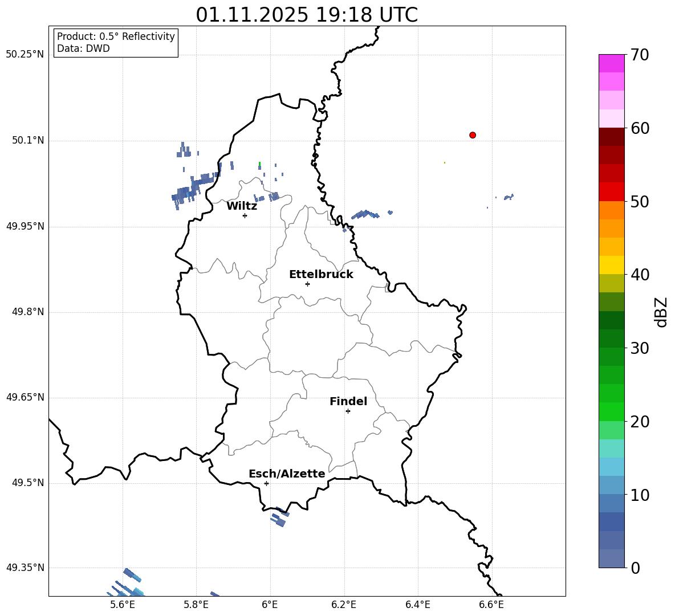Click the bright red 50 dBZ colorbar segment

[611, 192]
